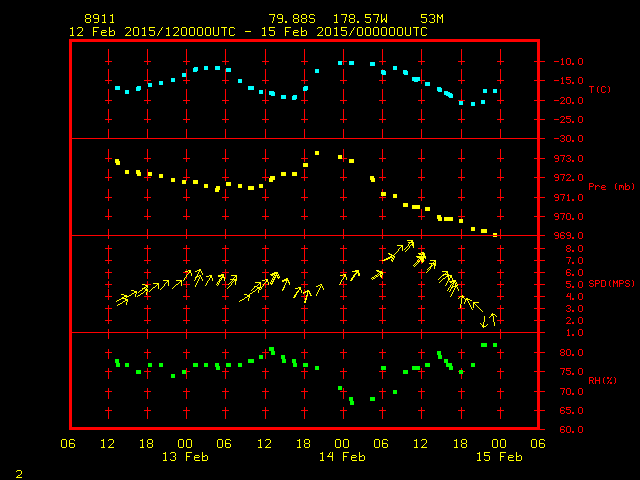The height and width of the screenshot is (480, 640).
Task: Click the 70.0 humidity tick label
Action: click(x=571, y=392)
